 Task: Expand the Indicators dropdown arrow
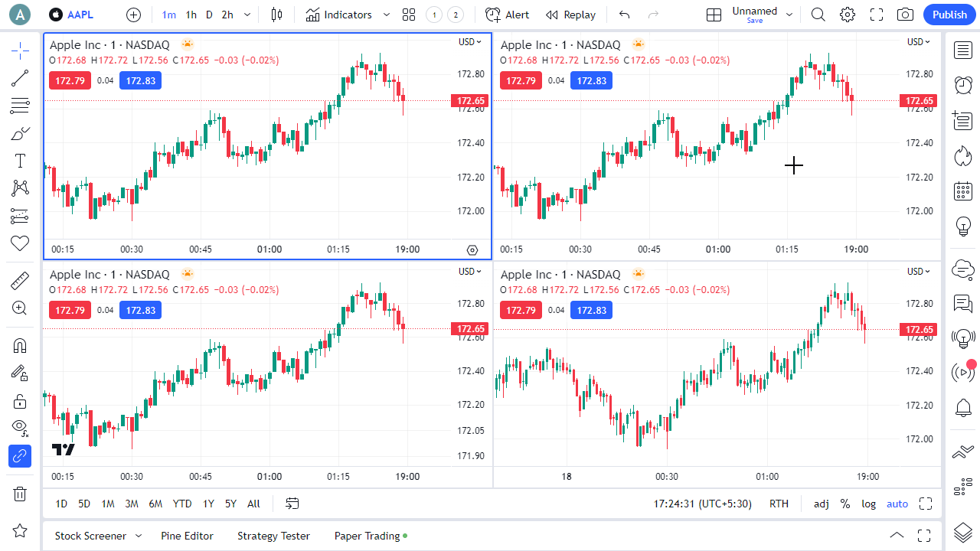pos(387,15)
